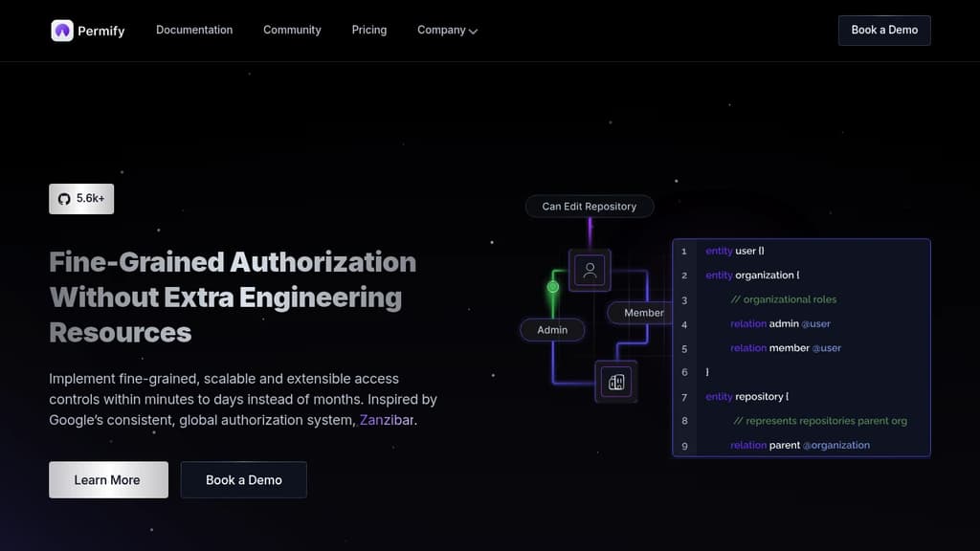Open the Zanzibar link

[x=387, y=419]
